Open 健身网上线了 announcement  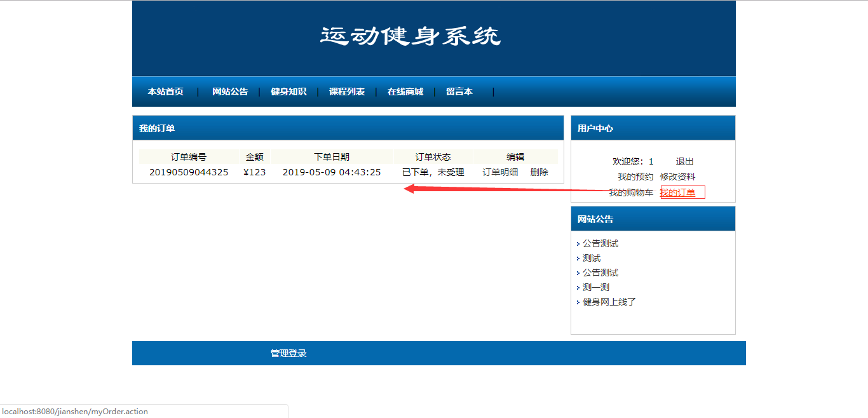609,302
